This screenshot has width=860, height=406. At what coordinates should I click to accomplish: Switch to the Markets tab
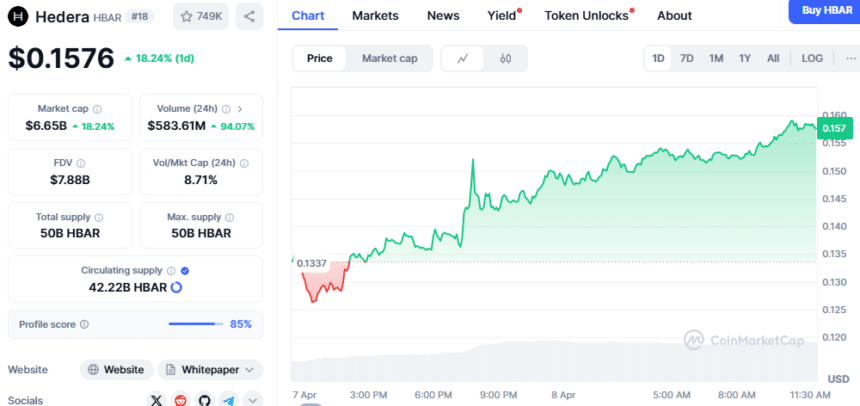375,16
